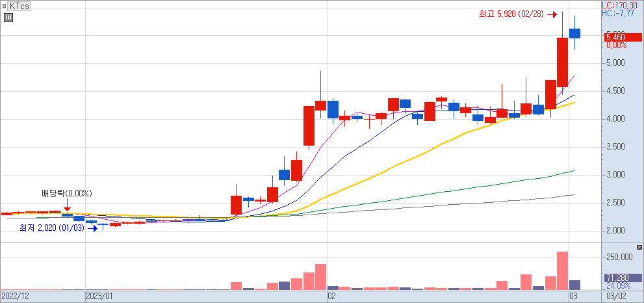Image resolution: width=644 pixels, height=303 pixels.
Task: Click the current price tag 5,460
Action: coord(623,37)
